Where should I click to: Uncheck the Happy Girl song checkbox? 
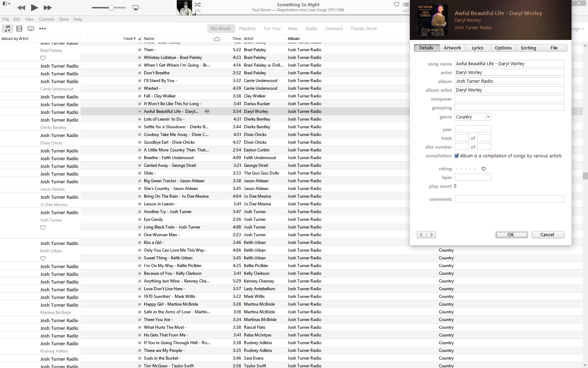point(140,304)
